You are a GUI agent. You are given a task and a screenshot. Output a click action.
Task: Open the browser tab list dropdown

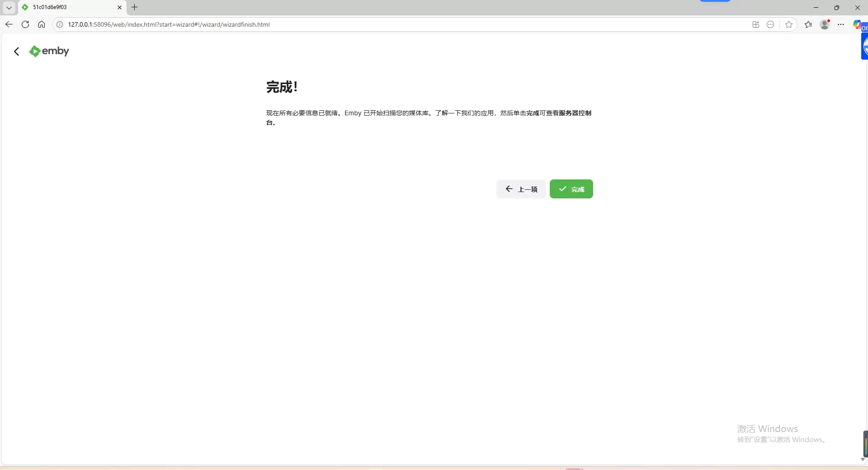pyautogui.click(x=9, y=7)
